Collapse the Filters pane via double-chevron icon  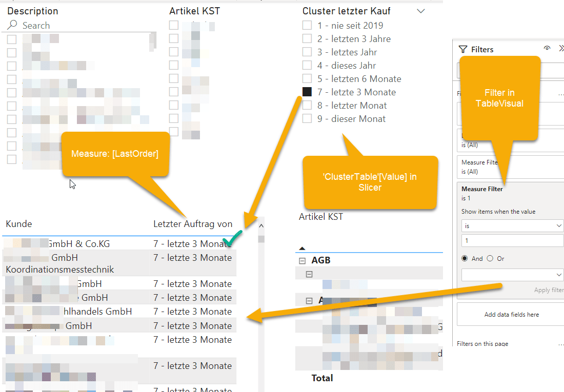pyautogui.click(x=561, y=48)
